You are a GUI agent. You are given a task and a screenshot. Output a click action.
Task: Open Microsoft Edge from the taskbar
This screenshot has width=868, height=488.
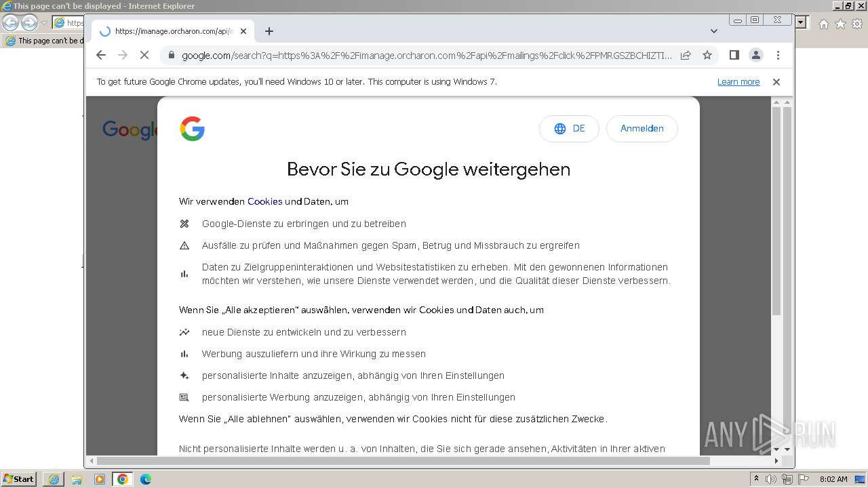(146, 479)
